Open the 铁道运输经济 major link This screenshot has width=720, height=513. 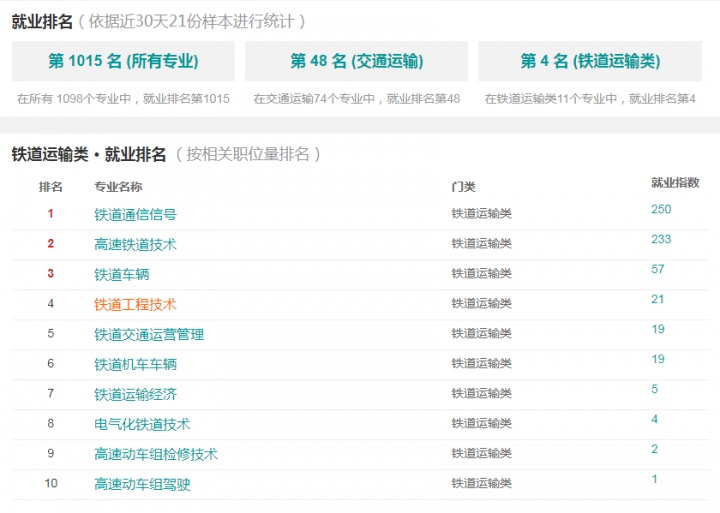pos(135,394)
